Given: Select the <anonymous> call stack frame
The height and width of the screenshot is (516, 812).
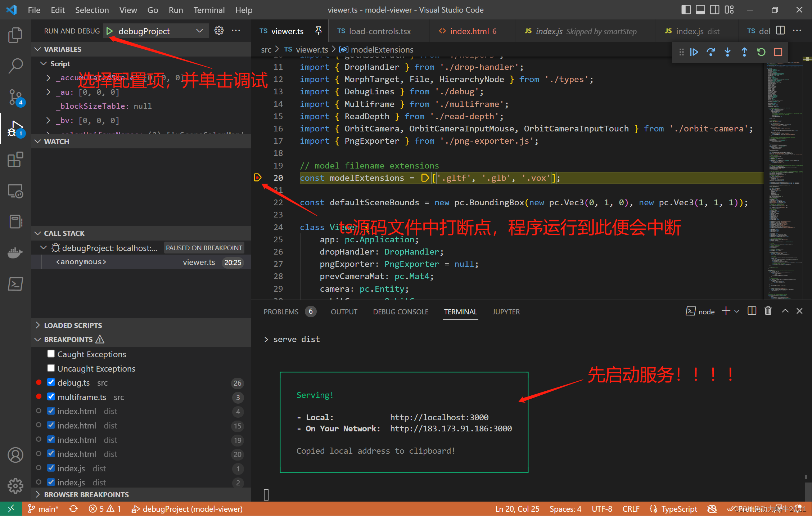Looking at the screenshot, I should tap(141, 262).
